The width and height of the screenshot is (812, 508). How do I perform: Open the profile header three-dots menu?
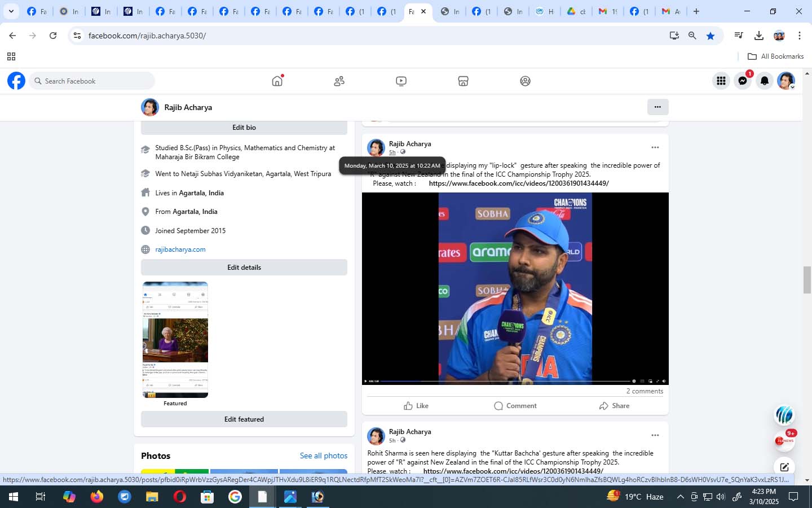[x=657, y=107]
